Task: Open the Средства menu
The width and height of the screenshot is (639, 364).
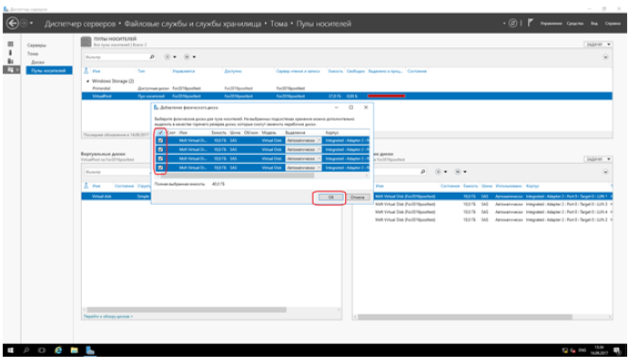Action: 574,24
